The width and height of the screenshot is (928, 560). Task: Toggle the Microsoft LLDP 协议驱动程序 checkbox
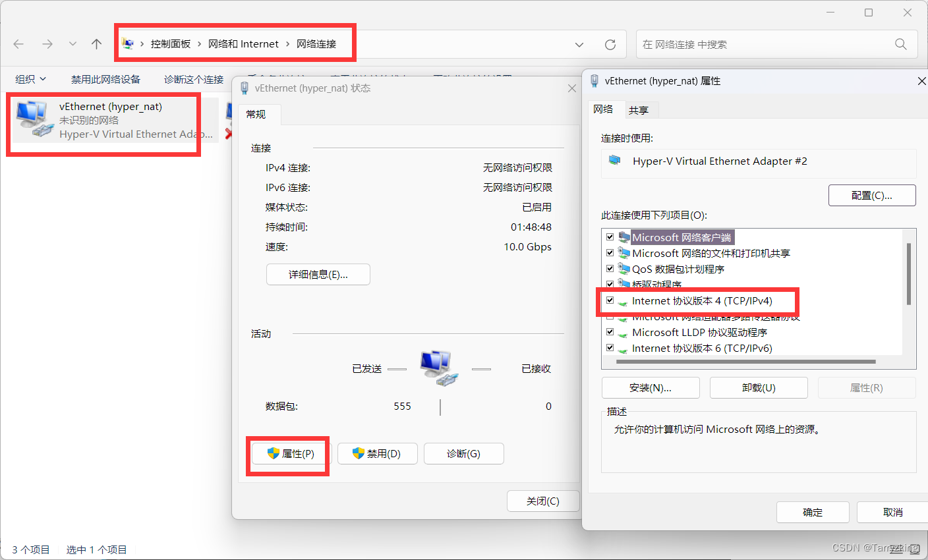click(x=610, y=332)
